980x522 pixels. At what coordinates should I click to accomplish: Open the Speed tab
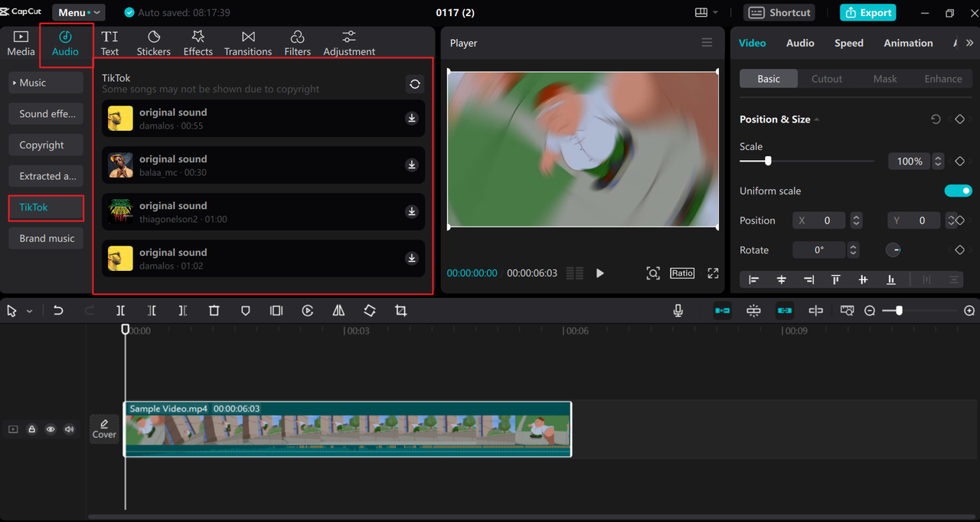coord(848,43)
